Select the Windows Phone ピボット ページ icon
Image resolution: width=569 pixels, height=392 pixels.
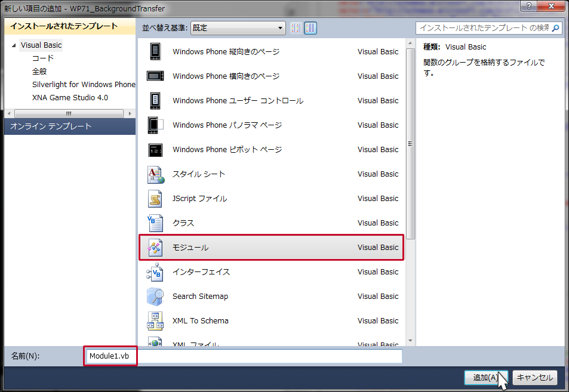point(155,150)
